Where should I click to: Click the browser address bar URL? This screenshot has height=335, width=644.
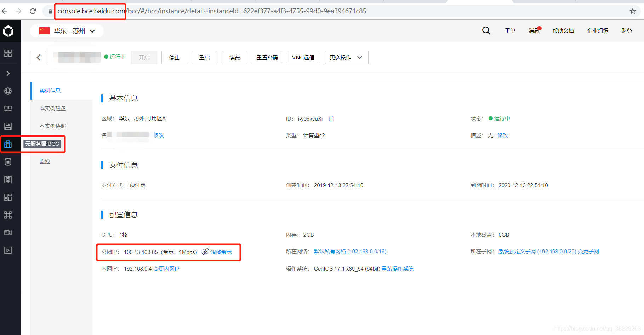pyautogui.click(x=212, y=11)
